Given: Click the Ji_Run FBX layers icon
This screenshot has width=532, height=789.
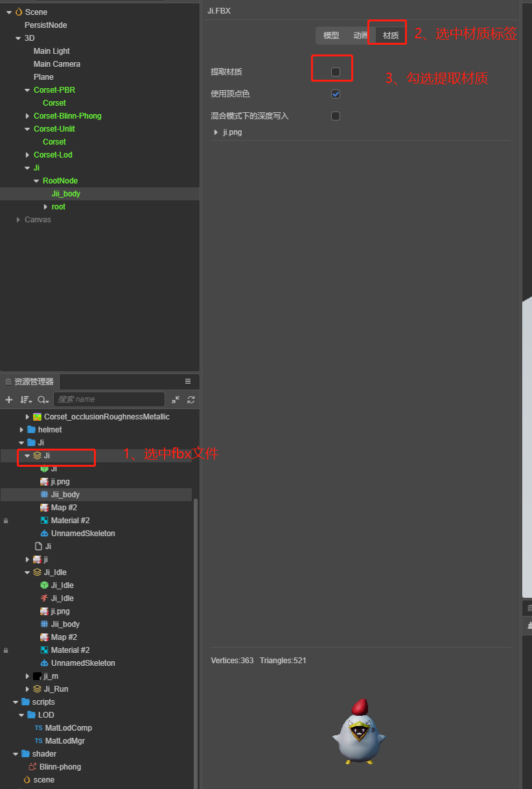Looking at the screenshot, I should point(37,689).
